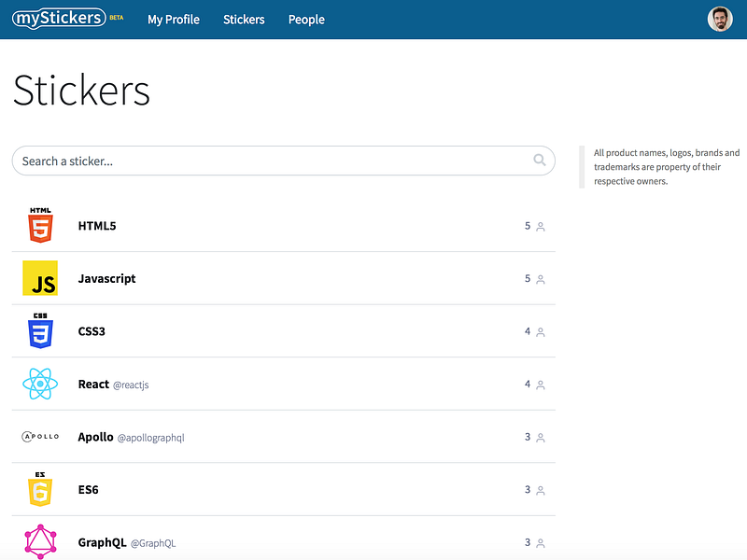Click the person icon in React row
The width and height of the screenshot is (747, 560).
pos(541,385)
